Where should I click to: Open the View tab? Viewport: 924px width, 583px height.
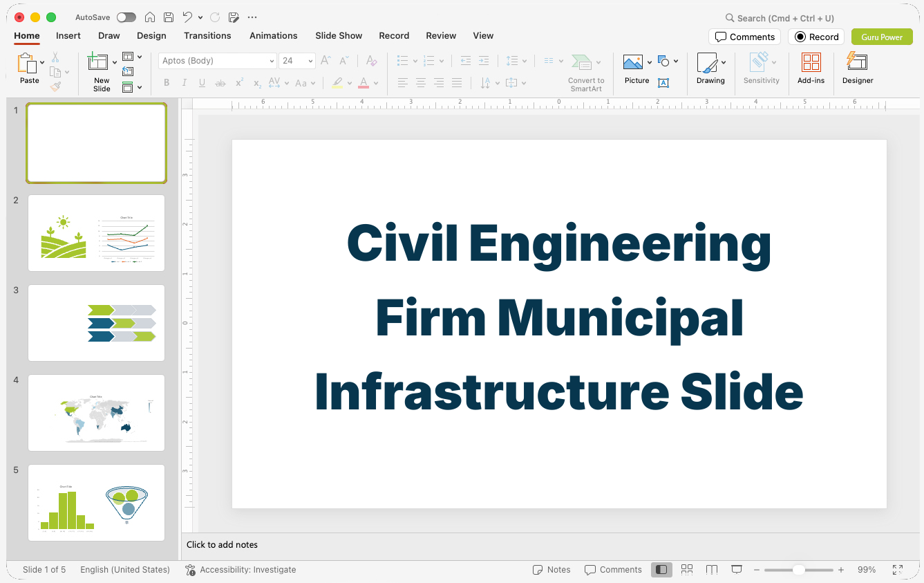[x=483, y=35]
